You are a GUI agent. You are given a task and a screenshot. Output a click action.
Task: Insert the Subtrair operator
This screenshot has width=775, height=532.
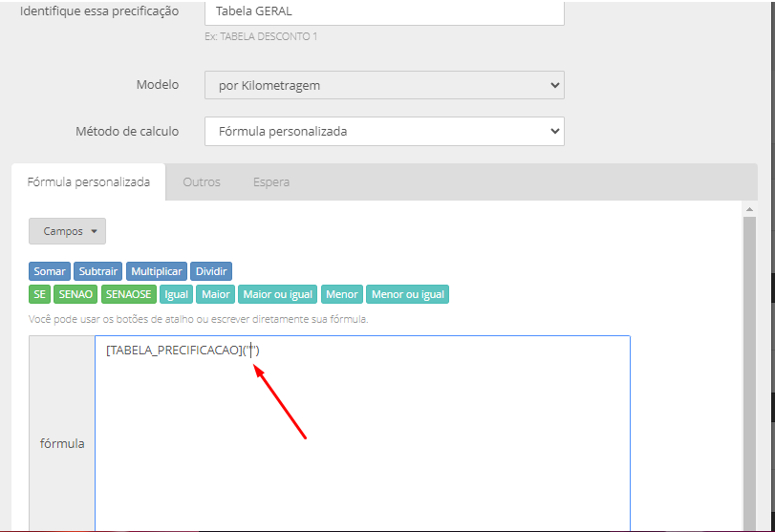[98, 271]
